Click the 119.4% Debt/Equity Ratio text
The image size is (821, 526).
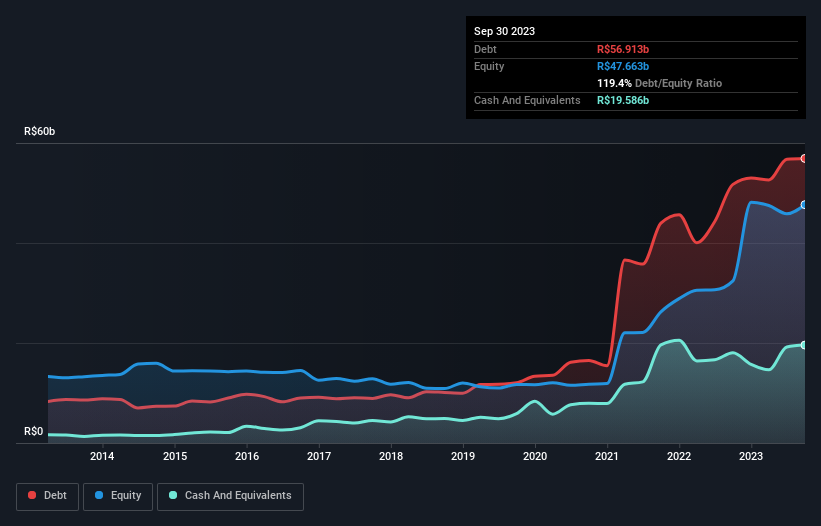(659, 83)
